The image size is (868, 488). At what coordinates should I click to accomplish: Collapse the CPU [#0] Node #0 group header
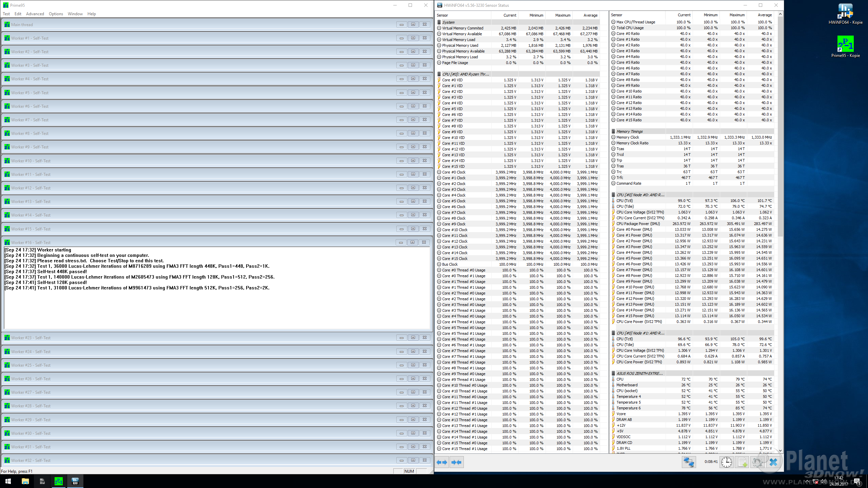[692, 195]
